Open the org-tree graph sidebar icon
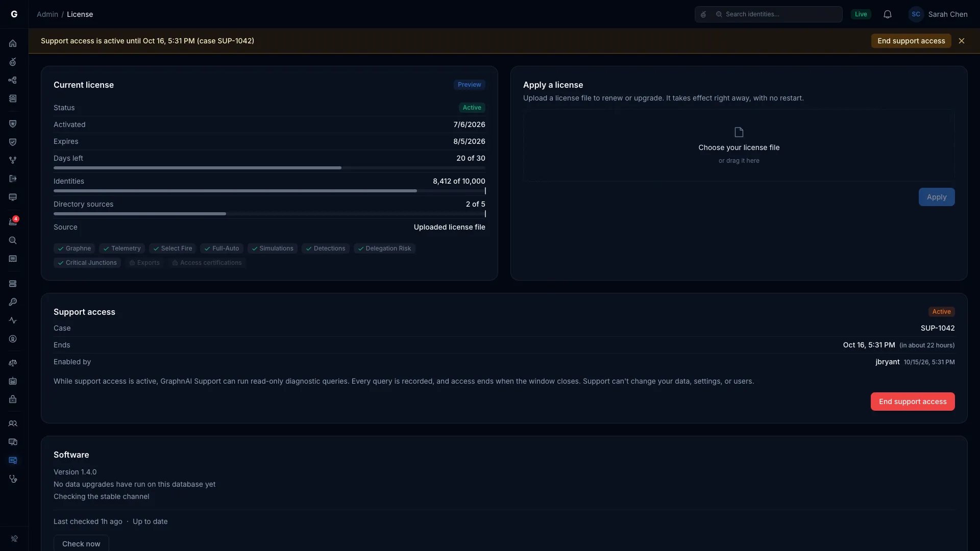980x551 pixels. 13,80
